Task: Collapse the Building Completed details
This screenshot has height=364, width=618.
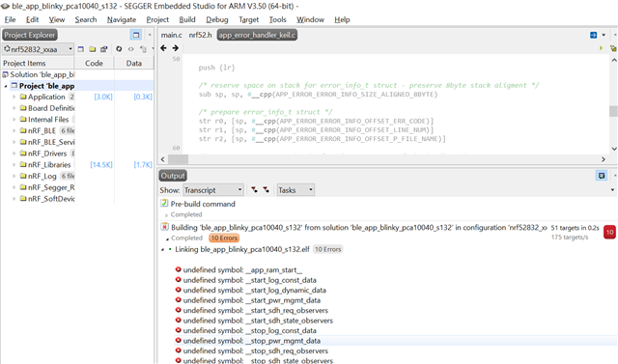Action: click(167, 238)
